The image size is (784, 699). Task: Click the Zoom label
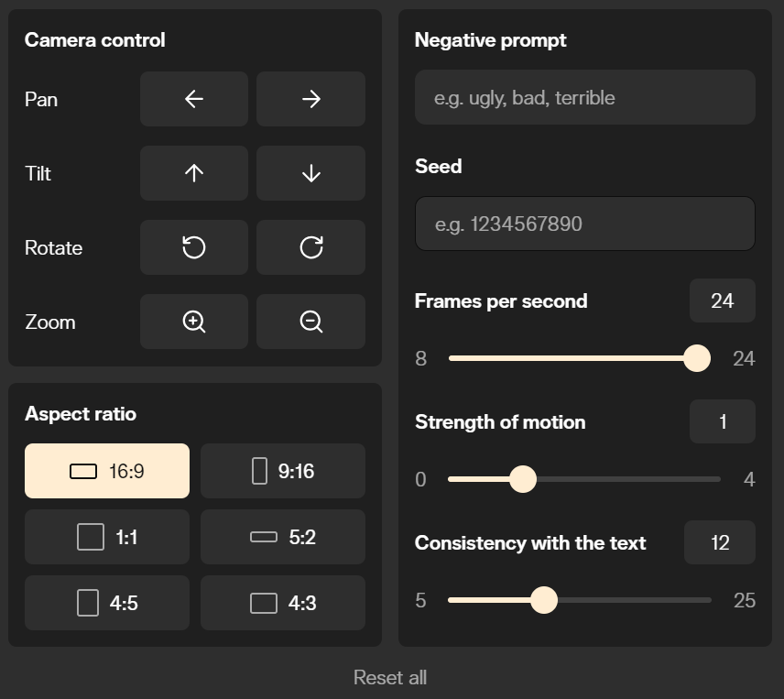tap(50, 322)
